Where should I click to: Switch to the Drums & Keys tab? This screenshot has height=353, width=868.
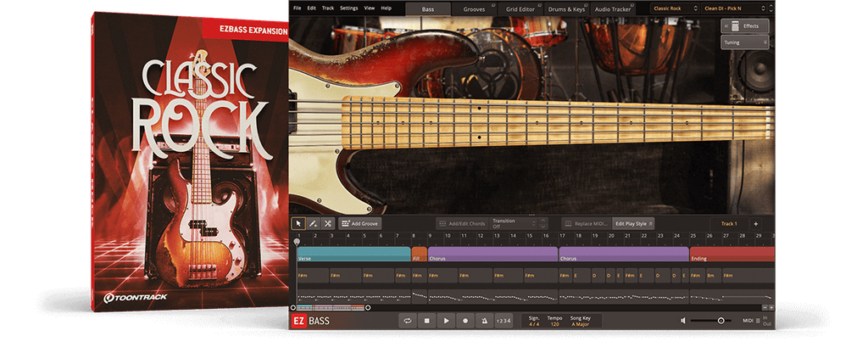(566, 8)
